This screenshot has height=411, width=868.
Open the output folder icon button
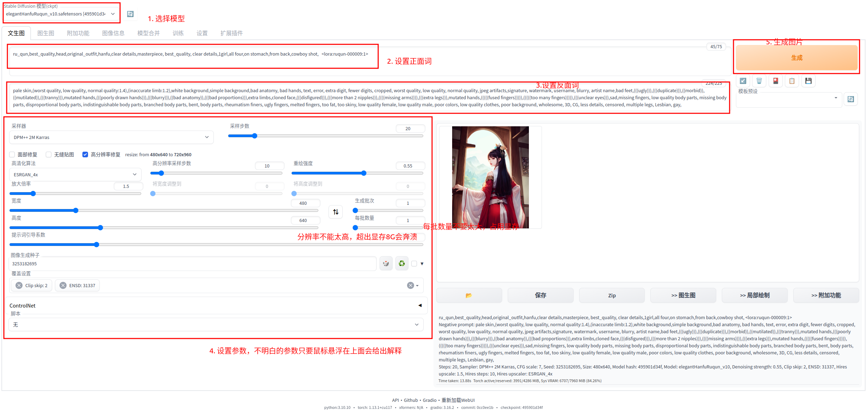[469, 296]
